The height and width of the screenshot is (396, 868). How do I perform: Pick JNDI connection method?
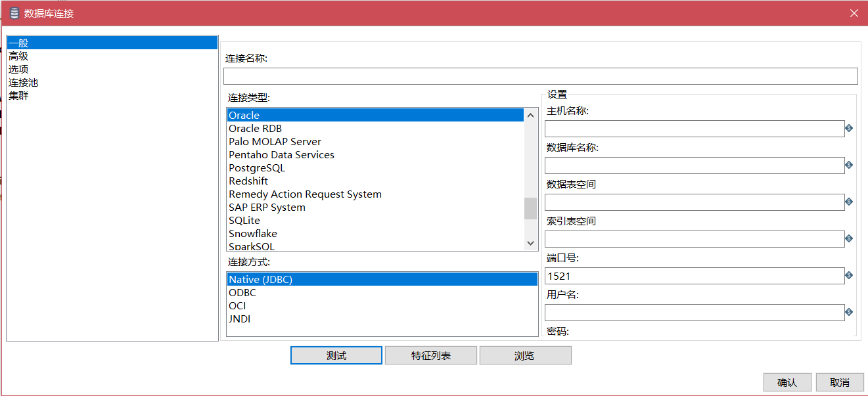coord(240,319)
